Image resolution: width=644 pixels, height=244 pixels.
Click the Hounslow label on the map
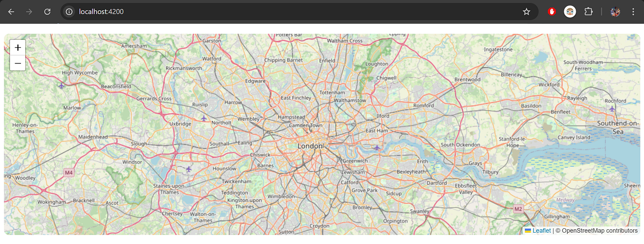[224, 168]
